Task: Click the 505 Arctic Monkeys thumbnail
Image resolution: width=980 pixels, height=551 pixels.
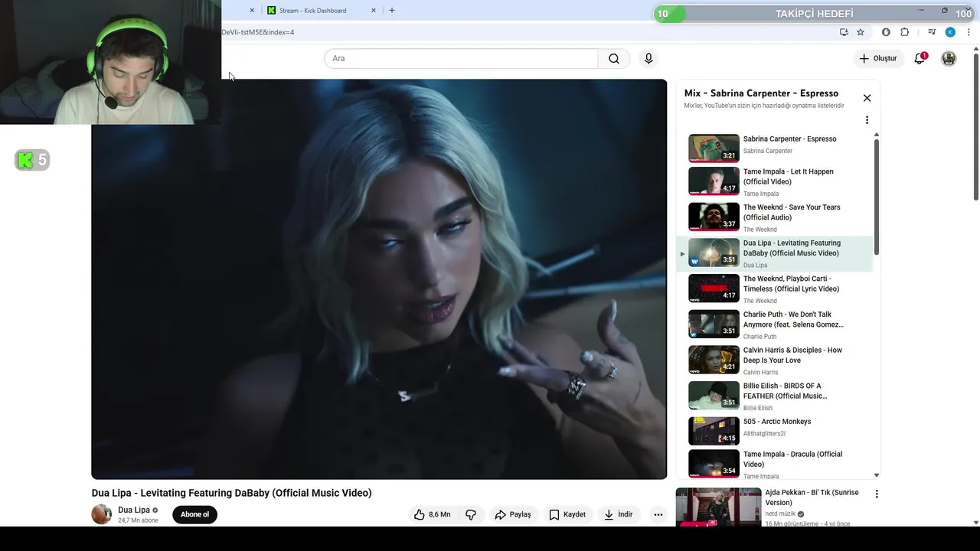Action: click(714, 431)
